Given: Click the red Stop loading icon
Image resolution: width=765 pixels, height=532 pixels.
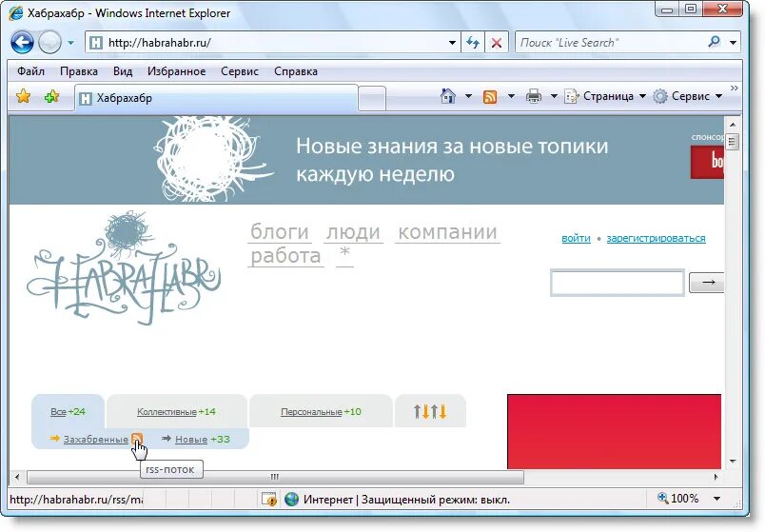Looking at the screenshot, I should point(496,43).
